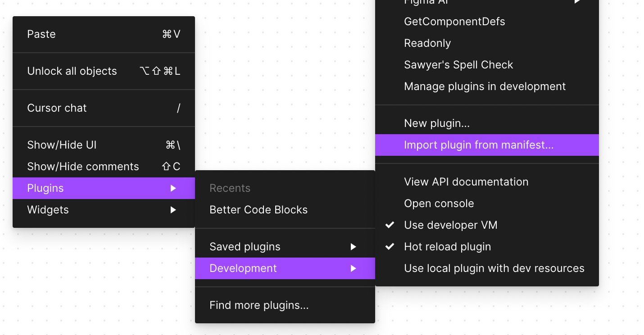The width and height of the screenshot is (644, 335).
Task: Enable Use local plugin with dev resources
Action: click(494, 268)
